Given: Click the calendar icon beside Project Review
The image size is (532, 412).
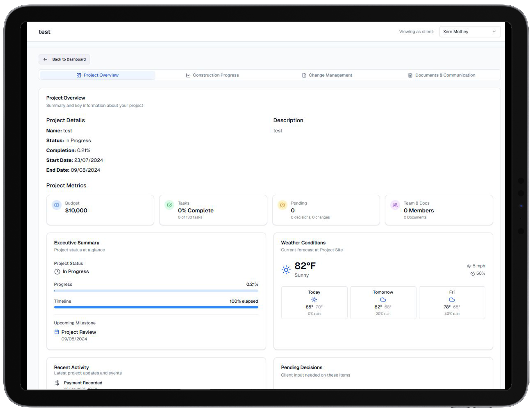Looking at the screenshot, I should click(57, 332).
